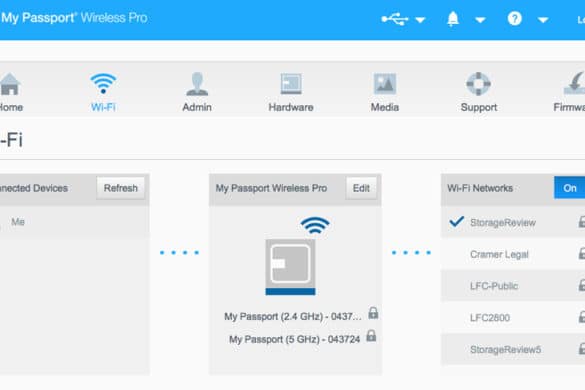Open the Media picture icon
Viewport: 585px width, 390px height.
(385, 84)
